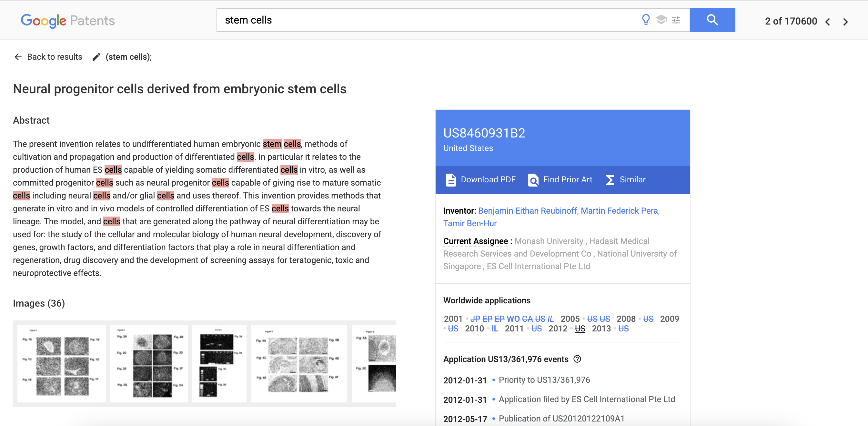This screenshot has height=426, width=868.
Task: Click the Google Patents logo
Action: (67, 21)
